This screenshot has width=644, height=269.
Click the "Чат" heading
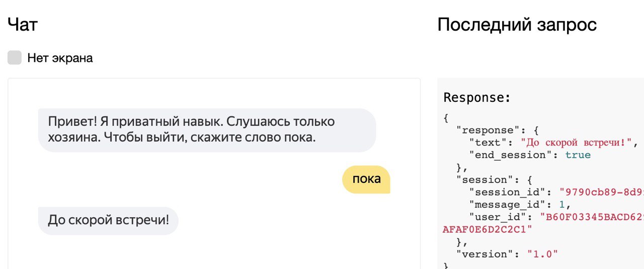click(23, 24)
